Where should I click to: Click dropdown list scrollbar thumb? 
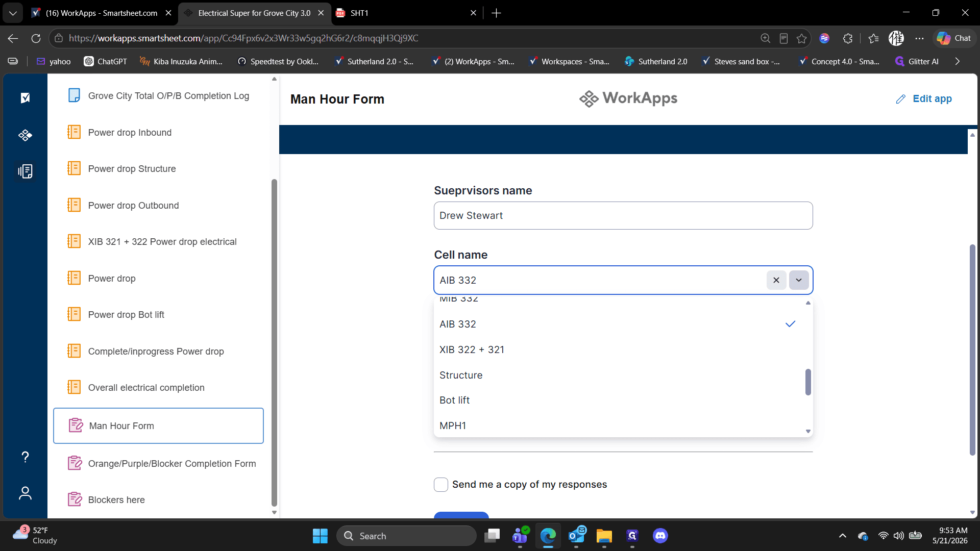click(808, 382)
